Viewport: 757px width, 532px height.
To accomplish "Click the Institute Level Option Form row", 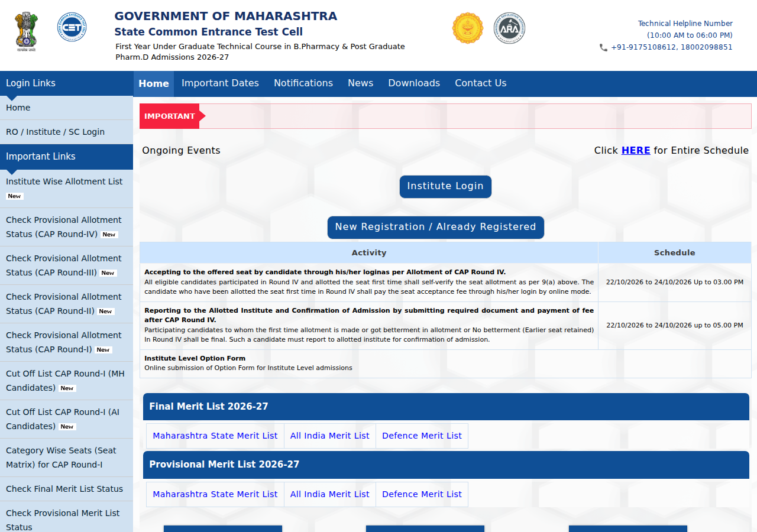I will point(445,364).
